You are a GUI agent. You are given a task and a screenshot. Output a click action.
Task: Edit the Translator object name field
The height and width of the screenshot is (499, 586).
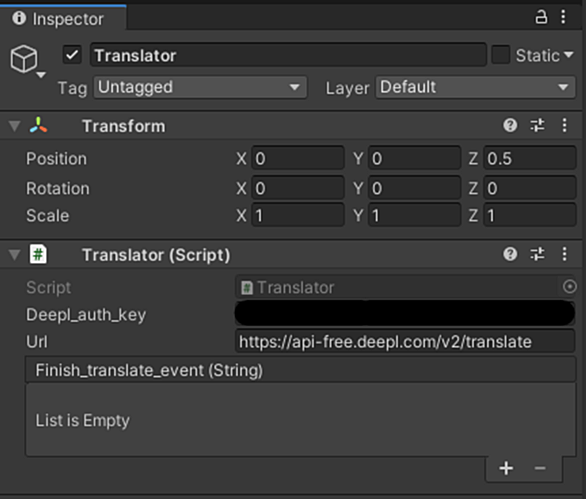point(288,55)
